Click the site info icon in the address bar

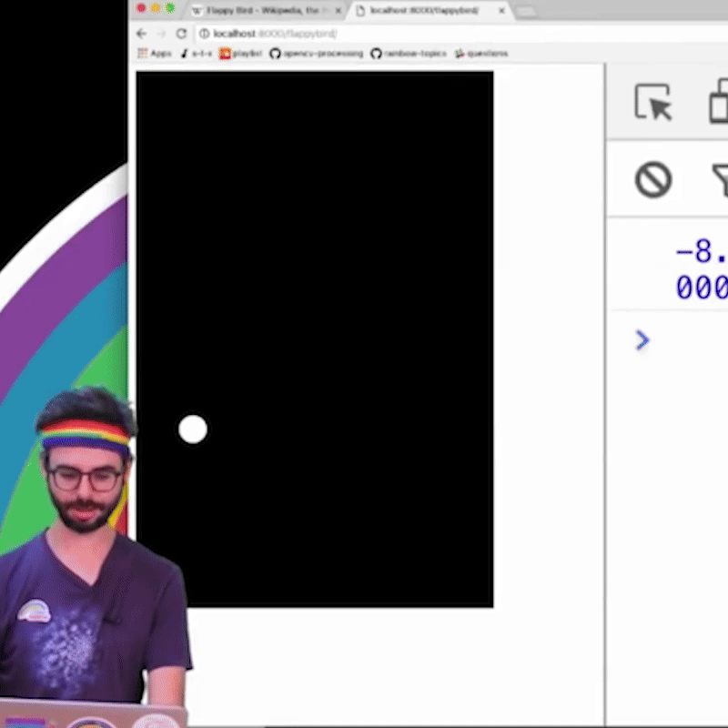[x=203, y=34]
